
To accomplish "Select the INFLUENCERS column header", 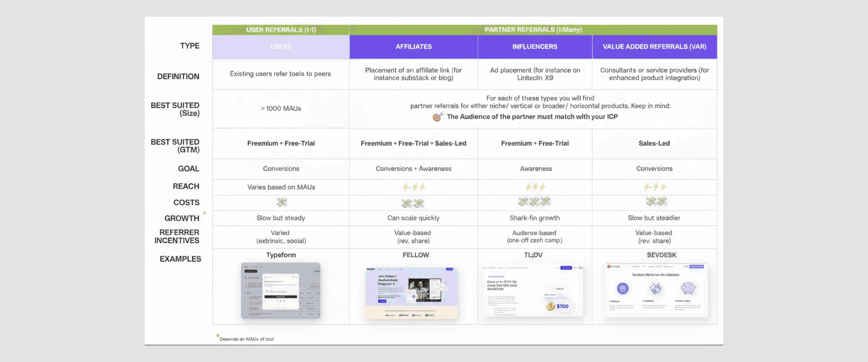I will click(535, 47).
